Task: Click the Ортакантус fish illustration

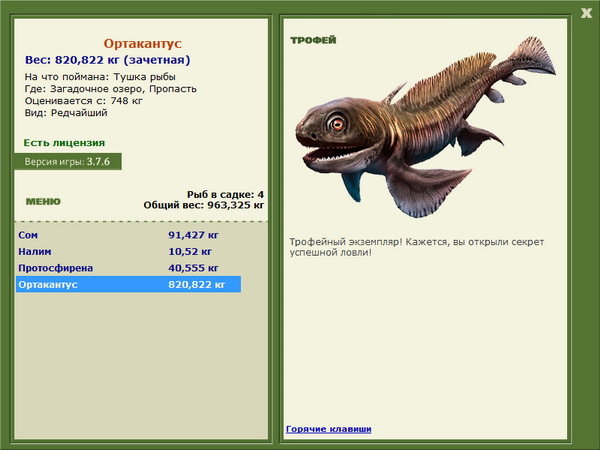Action: click(x=426, y=126)
